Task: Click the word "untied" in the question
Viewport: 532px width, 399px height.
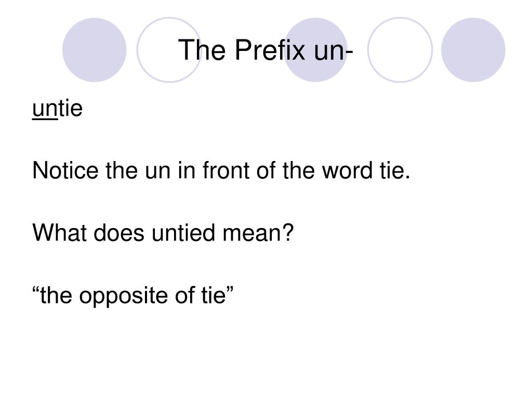Action: pos(183,233)
